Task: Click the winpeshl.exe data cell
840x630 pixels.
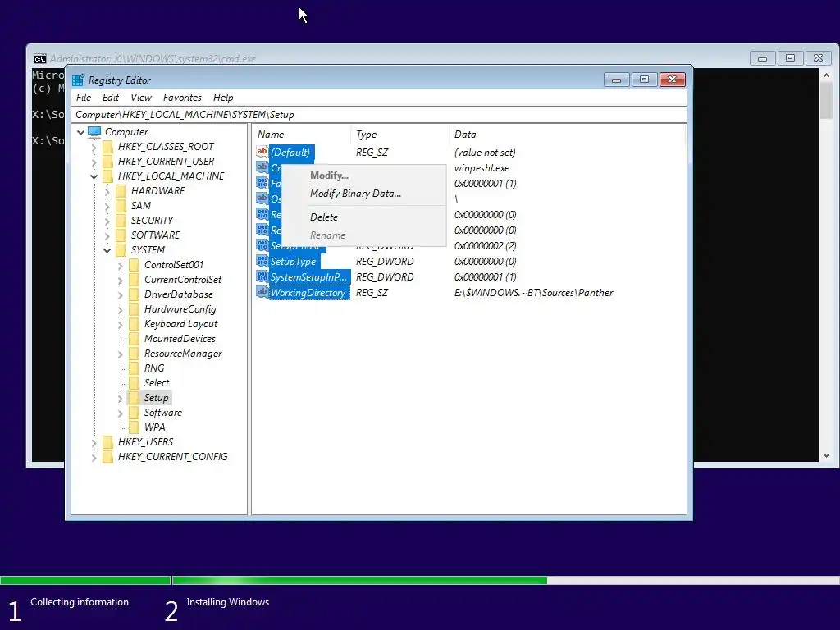Action: pos(482,168)
